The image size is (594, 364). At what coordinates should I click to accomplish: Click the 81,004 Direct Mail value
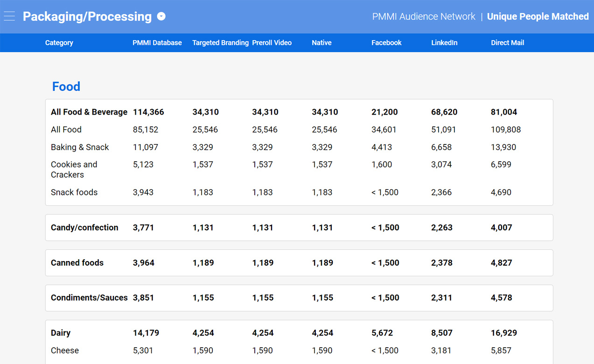click(x=504, y=112)
